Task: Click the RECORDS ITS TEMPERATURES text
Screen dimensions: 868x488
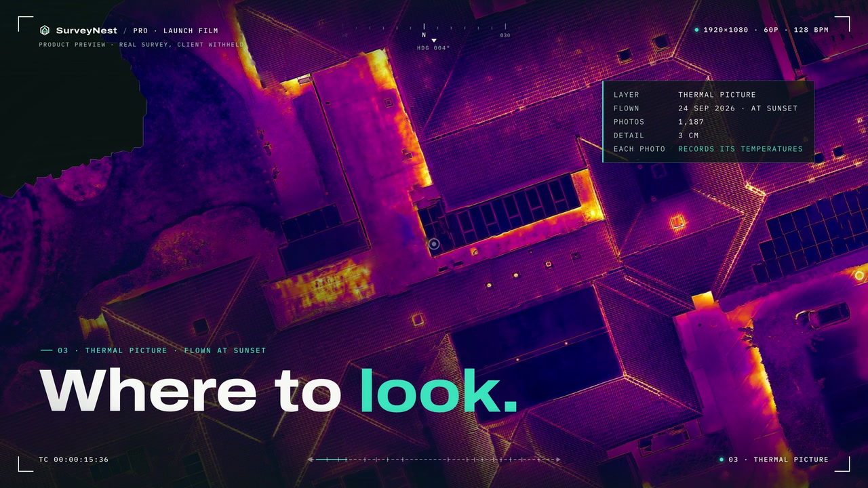Action: click(x=741, y=149)
